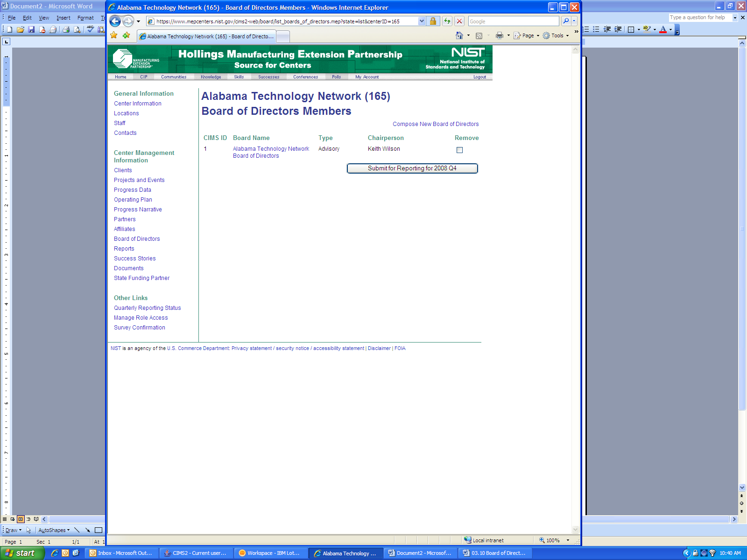The image size is (747, 560).
Task: Go back in Internet Explorer
Action: 115,21
